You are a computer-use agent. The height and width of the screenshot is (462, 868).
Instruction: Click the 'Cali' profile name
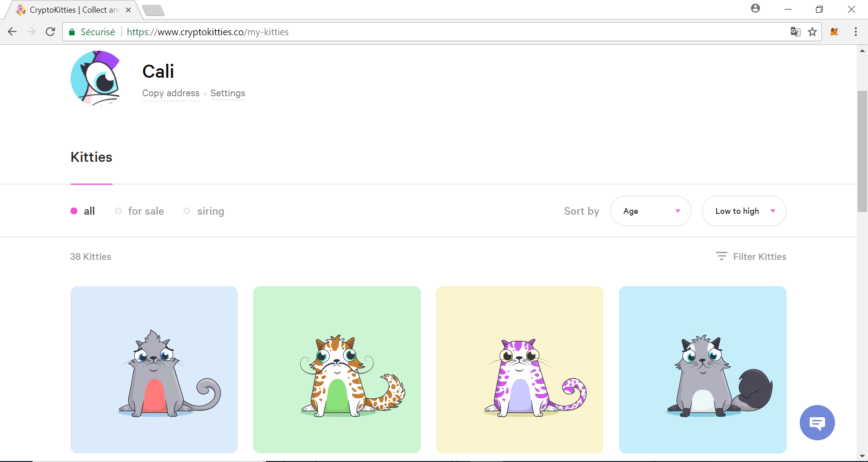pos(158,71)
